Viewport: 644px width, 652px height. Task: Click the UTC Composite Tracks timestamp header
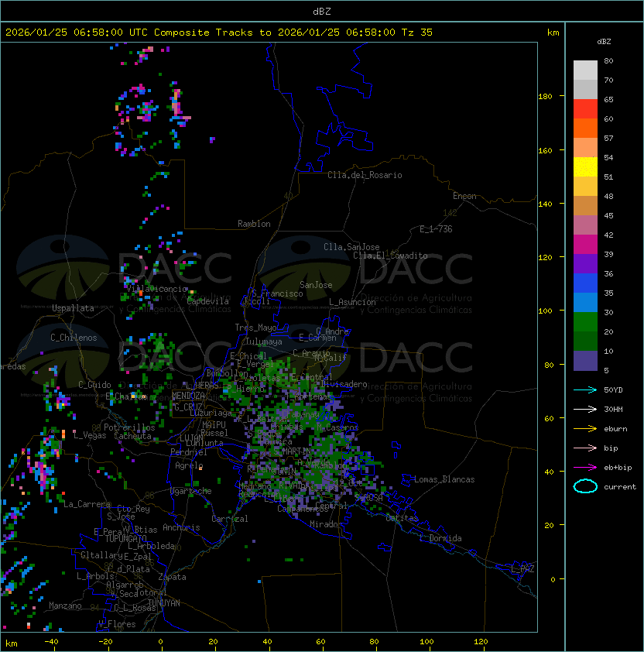(219, 33)
